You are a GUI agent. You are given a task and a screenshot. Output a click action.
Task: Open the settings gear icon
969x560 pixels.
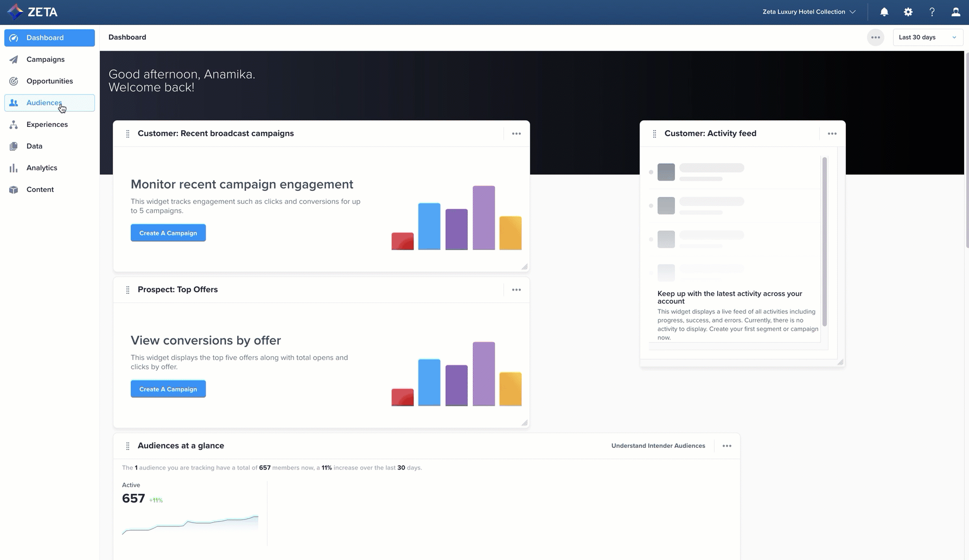[908, 12]
